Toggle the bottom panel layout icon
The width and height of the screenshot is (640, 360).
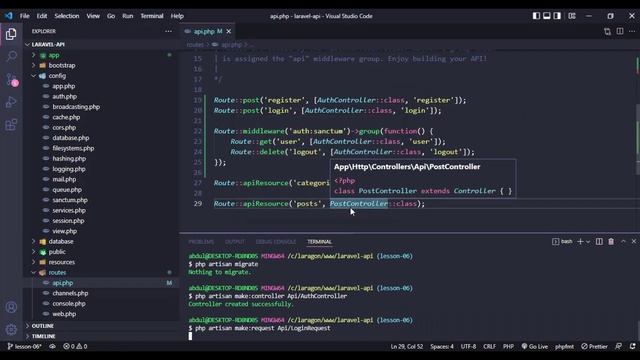(547, 16)
